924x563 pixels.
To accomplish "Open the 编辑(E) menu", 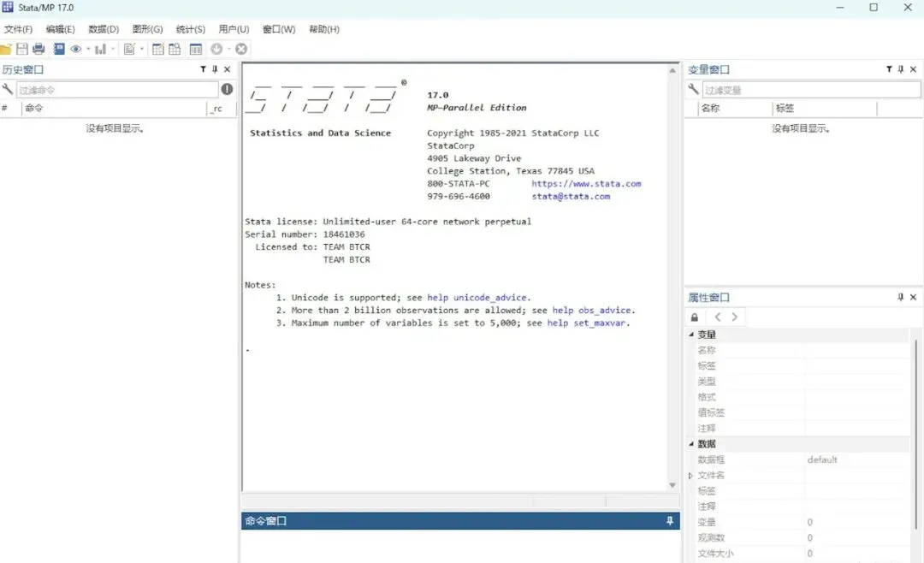I will tap(60, 29).
